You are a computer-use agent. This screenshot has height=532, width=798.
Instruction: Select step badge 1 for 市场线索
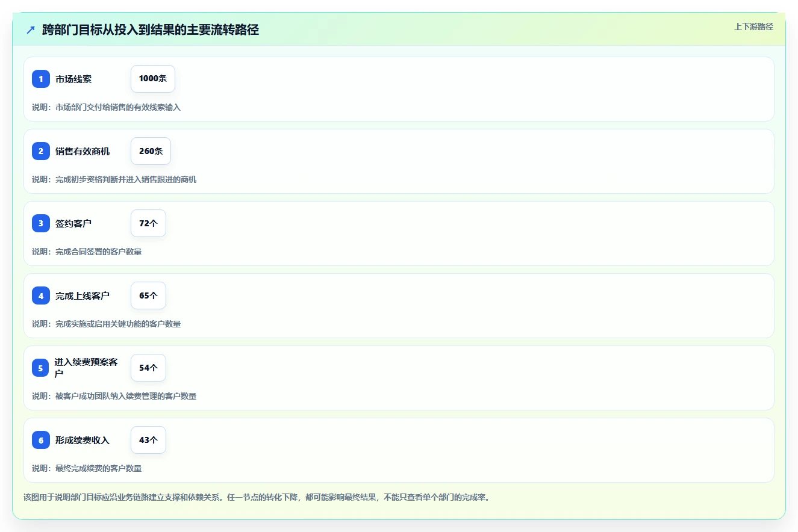[41, 79]
